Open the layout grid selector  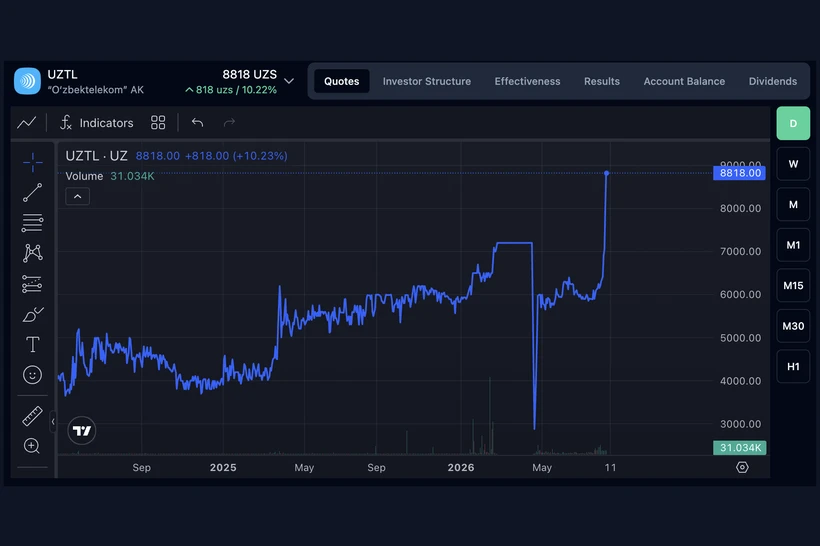158,123
